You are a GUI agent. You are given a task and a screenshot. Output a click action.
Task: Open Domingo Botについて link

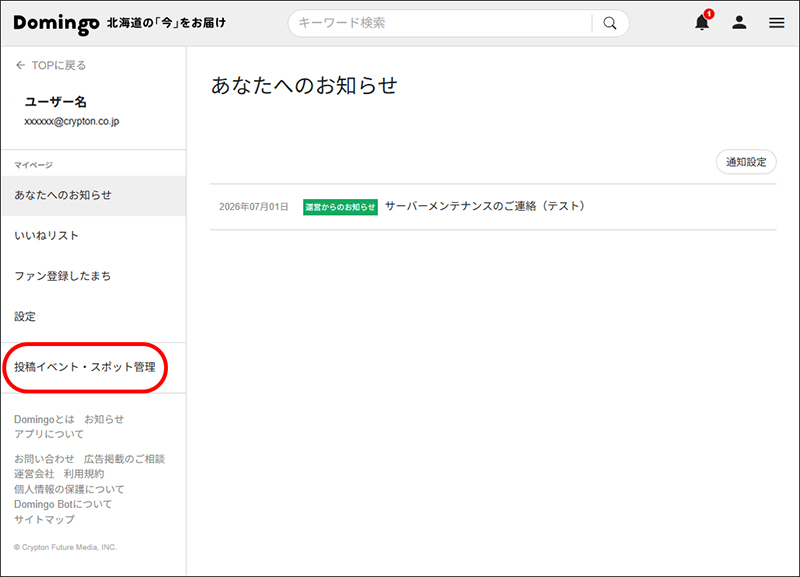tap(63, 504)
